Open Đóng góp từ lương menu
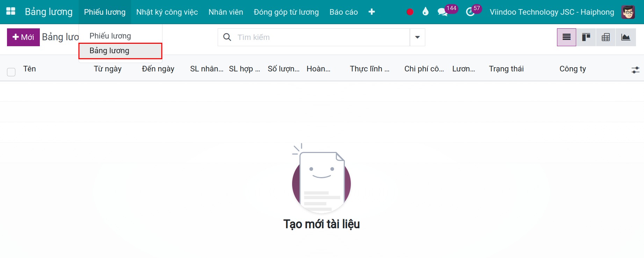This screenshot has height=258, width=644. click(x=286, y=12)
